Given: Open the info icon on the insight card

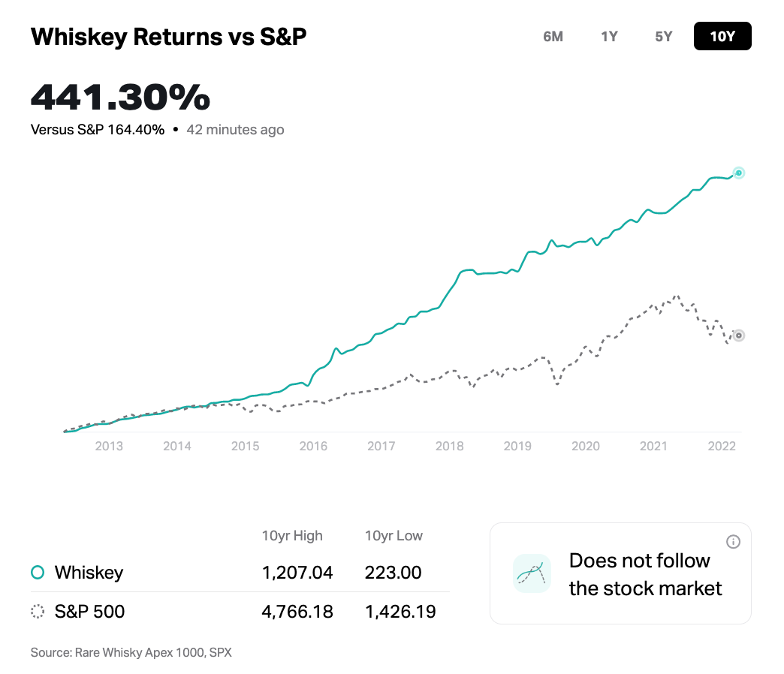Looking at the screenshot, I should pos(734,541).
